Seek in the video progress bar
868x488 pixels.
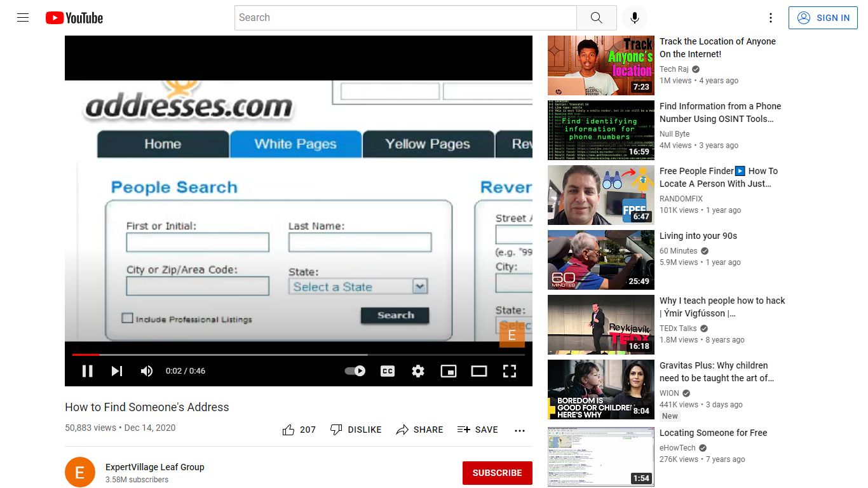(x=299, y=355)
